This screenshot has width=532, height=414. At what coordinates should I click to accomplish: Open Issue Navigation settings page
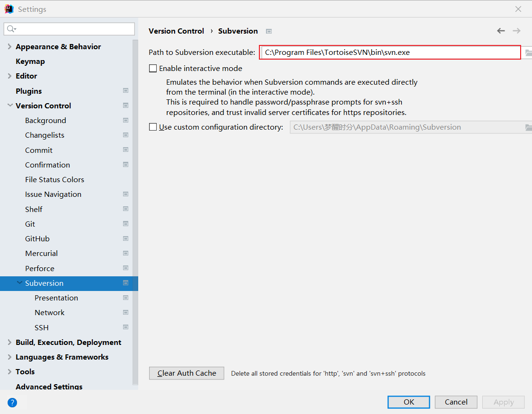pyautogui.click(x=53, y=194)
